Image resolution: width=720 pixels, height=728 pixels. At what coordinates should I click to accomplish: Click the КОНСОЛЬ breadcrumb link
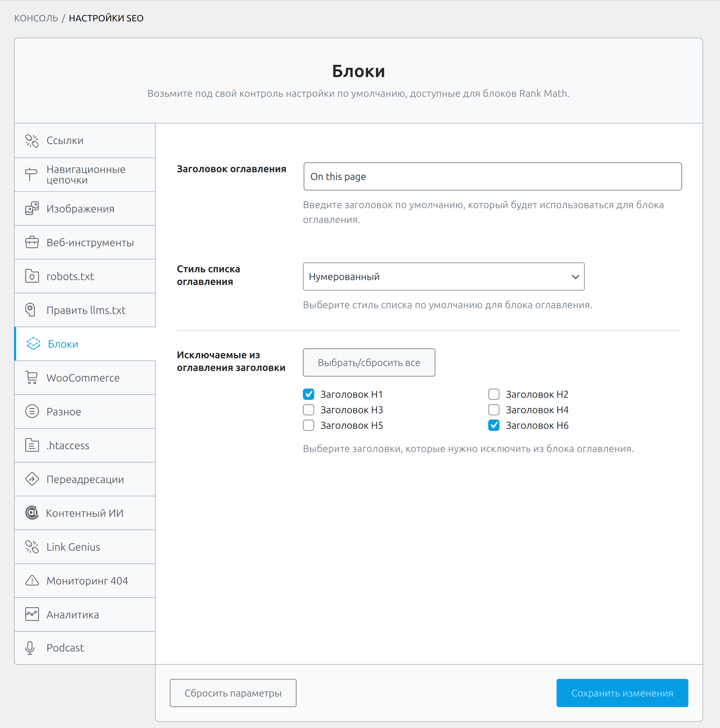coord(36,18)
